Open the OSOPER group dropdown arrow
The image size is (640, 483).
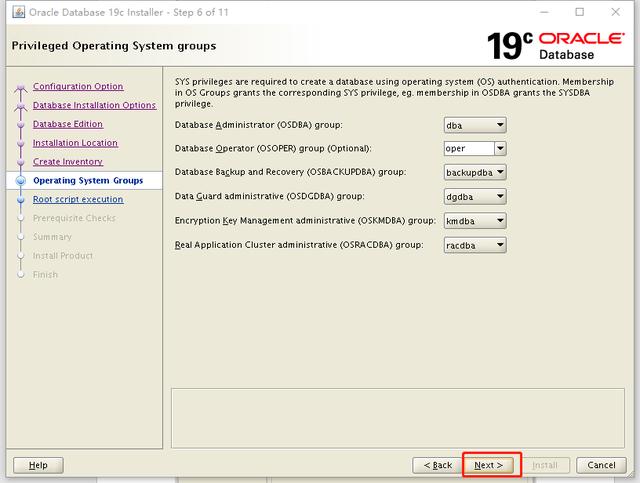pyautogui.click(x=500, y=149)
